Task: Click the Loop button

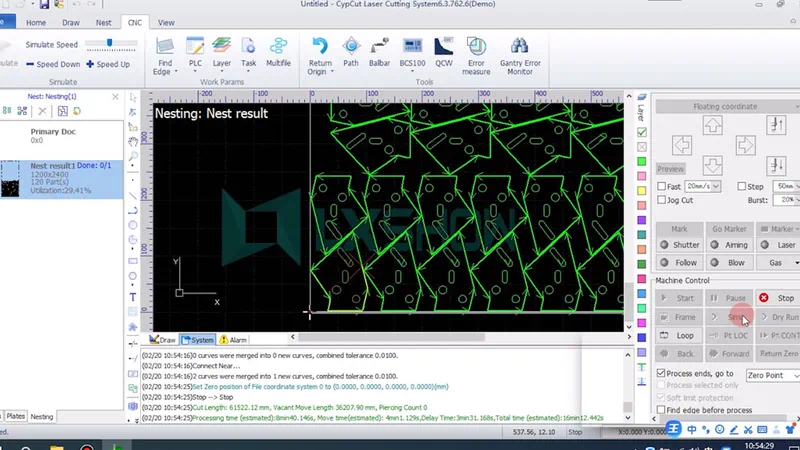Action: click(x=677, y=336)
